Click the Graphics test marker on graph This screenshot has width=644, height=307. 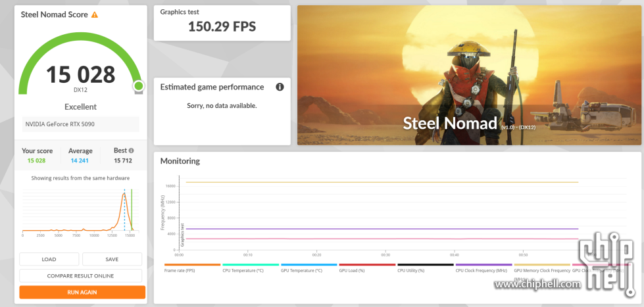click(182, 234)
